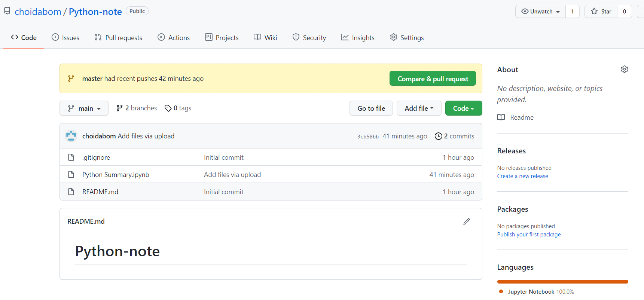Viewport: 644px width, 300px height.
Task: Open the Wiki tab
Action: point(265,37)
